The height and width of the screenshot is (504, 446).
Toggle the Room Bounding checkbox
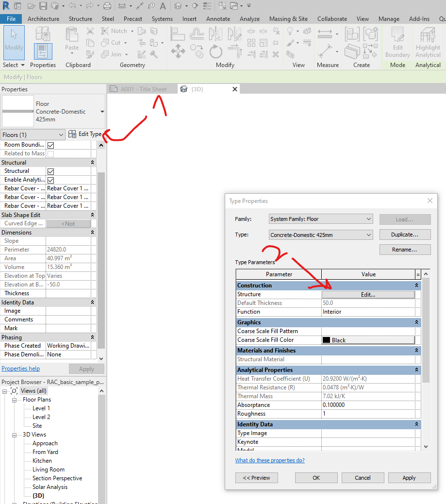(x=51, y=144)
